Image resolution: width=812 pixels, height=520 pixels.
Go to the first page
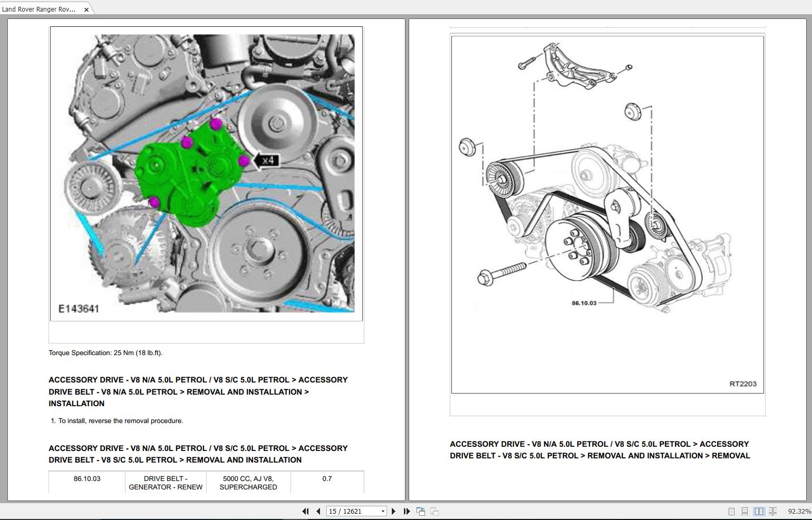[305, 511]
